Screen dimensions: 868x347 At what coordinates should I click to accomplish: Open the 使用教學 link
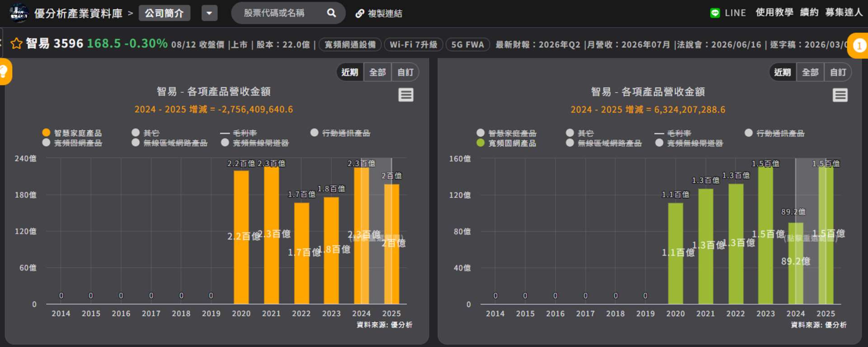pyautogui.click(x=774, y=13)
